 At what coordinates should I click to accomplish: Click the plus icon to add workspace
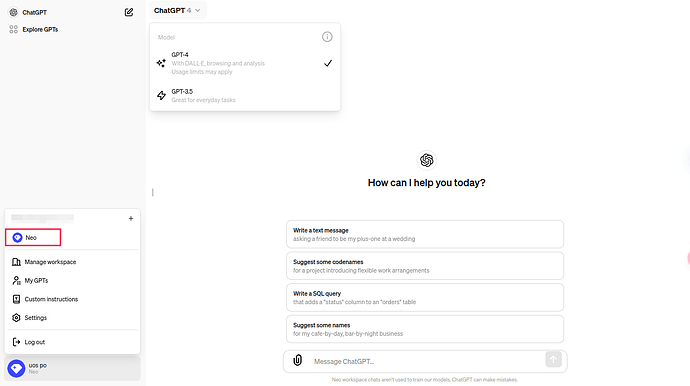[131, 218]
